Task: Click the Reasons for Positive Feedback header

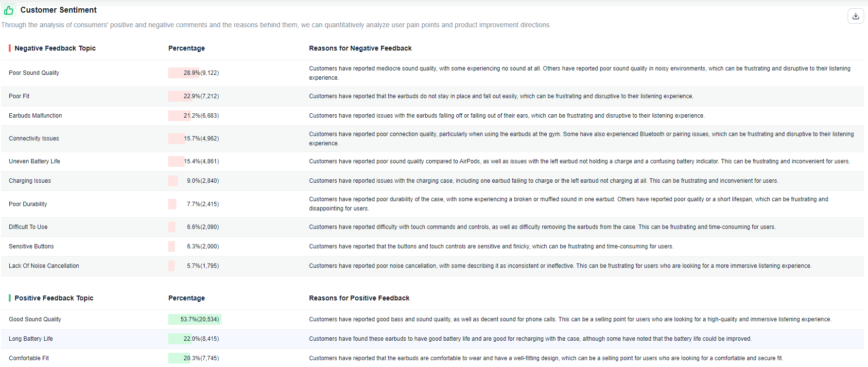Action: [359, 298]
